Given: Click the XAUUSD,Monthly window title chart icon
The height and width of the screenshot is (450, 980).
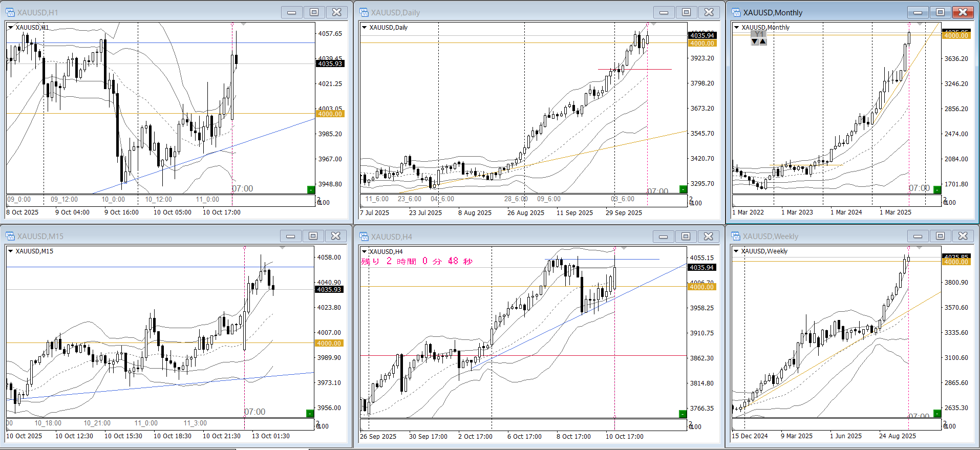Looking at the screenshot, I should 736,12.
